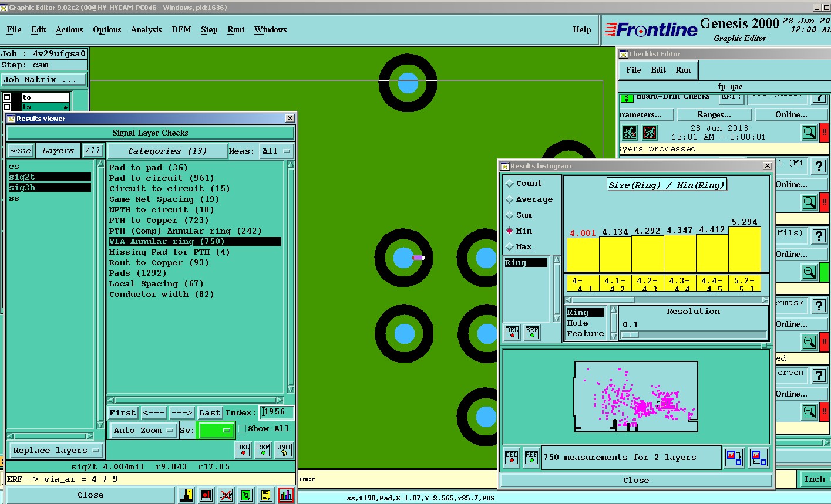Viewport: 831px width, 504px height.
Task: Click the 5.2-5.3 yellow histogram bar
Action: (744, 249)
